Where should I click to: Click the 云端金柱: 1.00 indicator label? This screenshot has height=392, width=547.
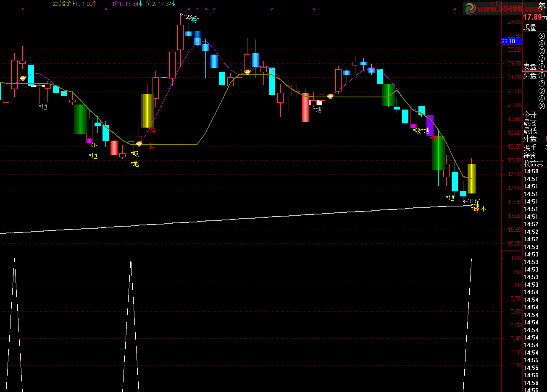(x=72, y=4)
